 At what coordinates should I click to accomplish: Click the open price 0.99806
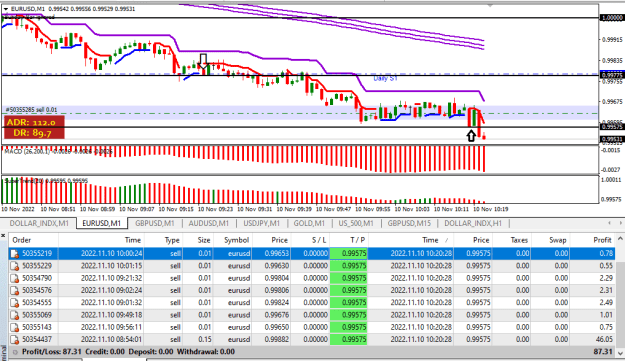[x=277, y=290]
